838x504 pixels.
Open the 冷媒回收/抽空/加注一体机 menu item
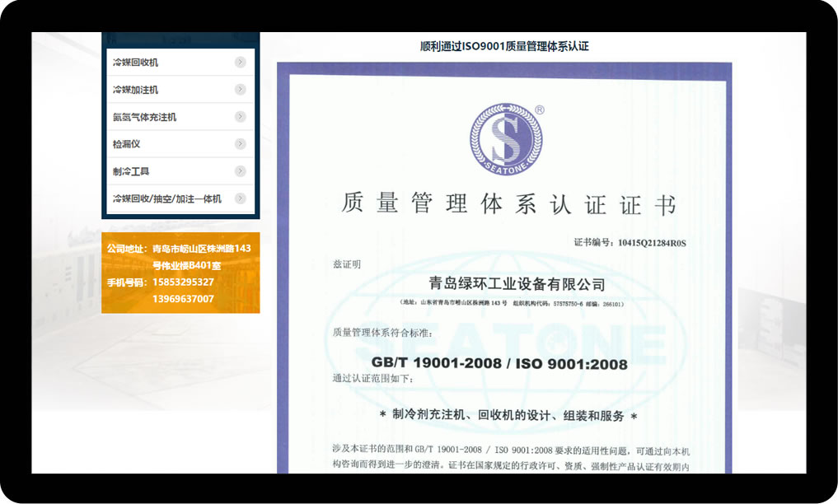coord(180,198)
